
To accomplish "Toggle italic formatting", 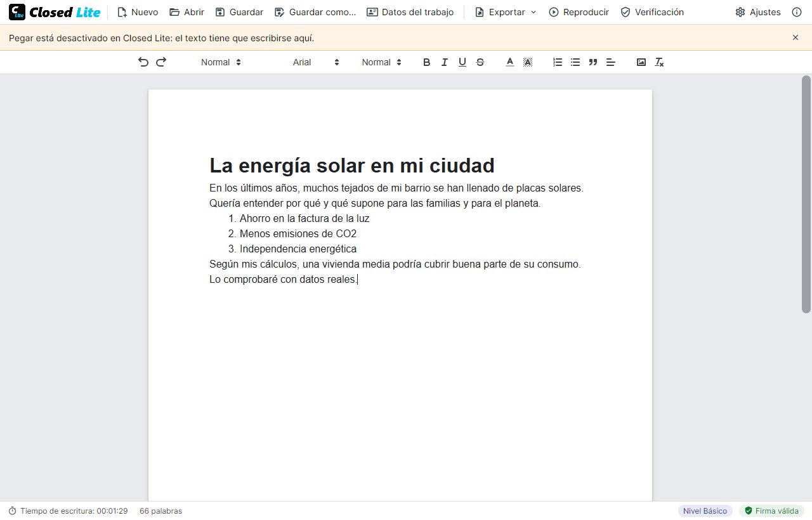I will 444,62.
